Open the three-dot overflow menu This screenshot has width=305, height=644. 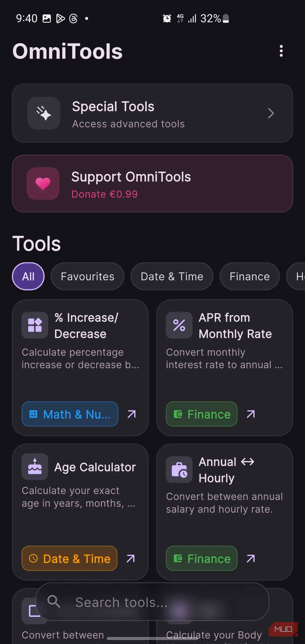[281, 50]
